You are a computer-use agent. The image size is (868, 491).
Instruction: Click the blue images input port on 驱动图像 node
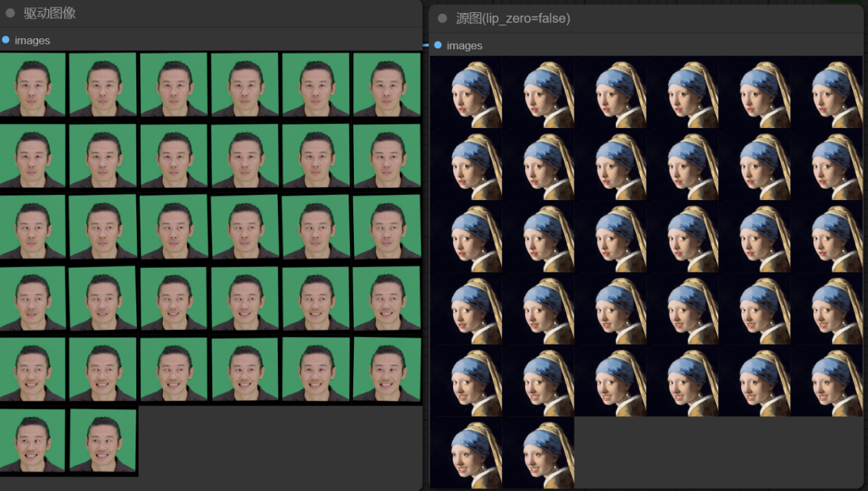pos(5,40)
